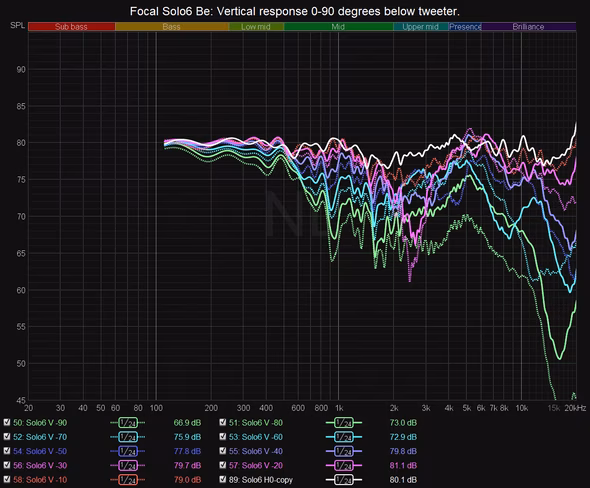Click the Presence band label
The width and height of the screenshot is (590, 488).
(465, 27)
